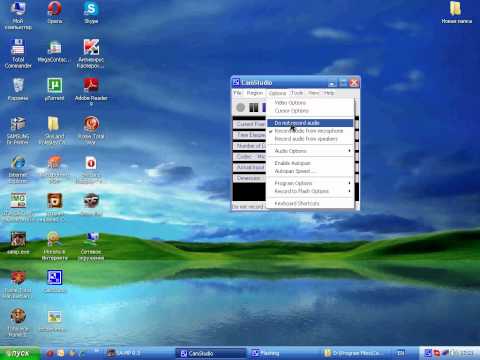Open Skype desktop shortcut

click(x=91, y=13)
